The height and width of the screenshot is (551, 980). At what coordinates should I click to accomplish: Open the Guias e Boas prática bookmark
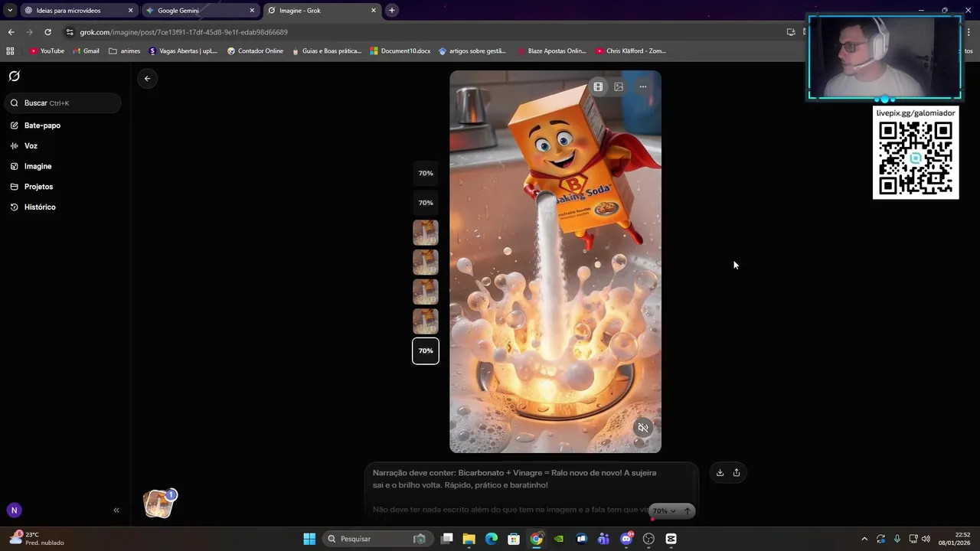click(x=326, y=51)
